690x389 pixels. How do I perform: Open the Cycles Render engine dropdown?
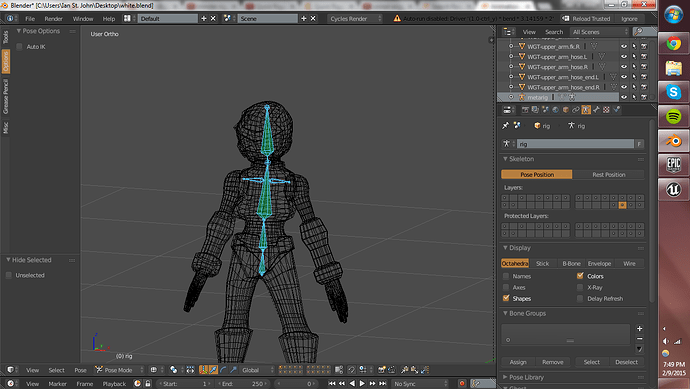[x=355, y=18]
